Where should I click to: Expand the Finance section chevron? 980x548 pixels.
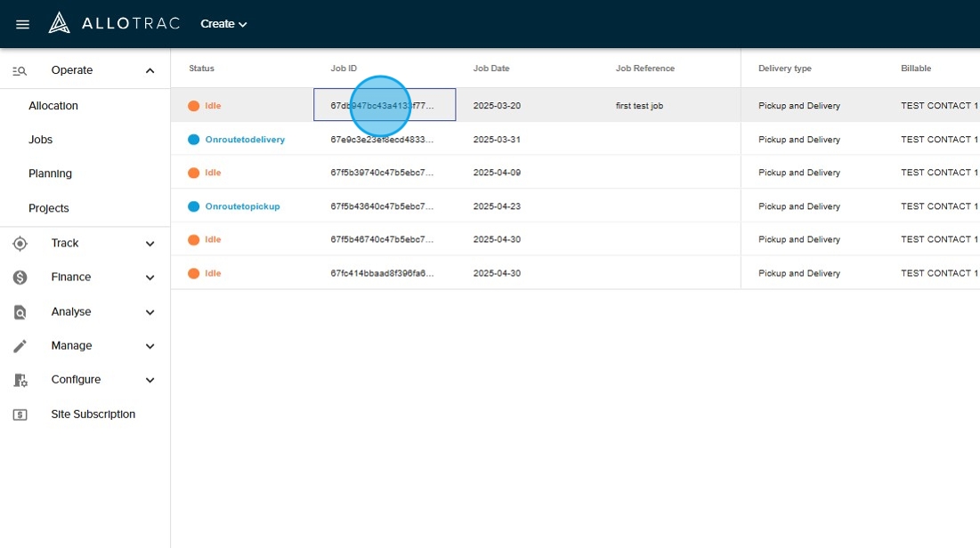pyautogui.click(x=150, y=278)
